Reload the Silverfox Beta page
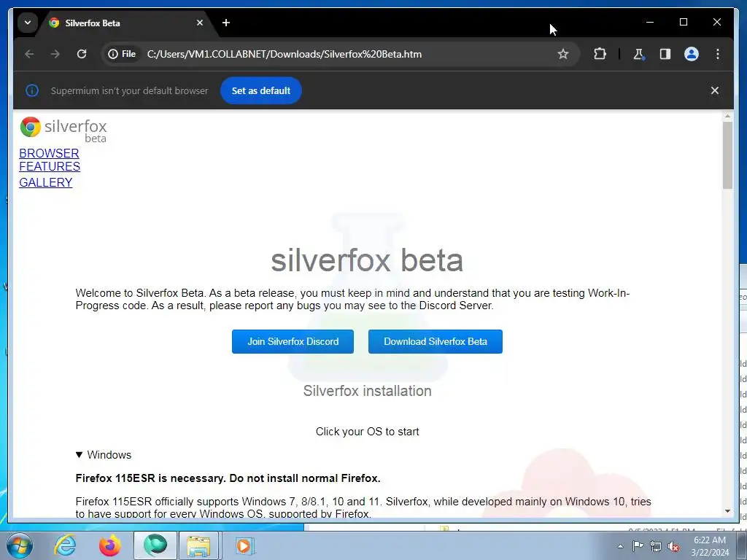 (x=82, y=54)
